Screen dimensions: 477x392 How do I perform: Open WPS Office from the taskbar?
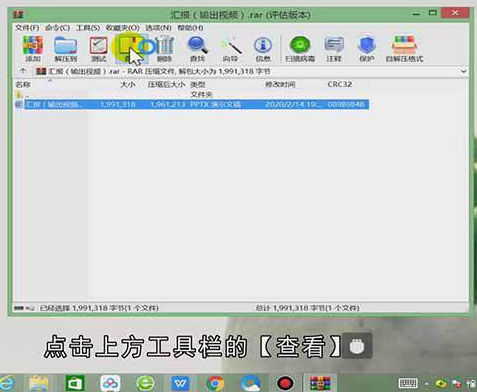(x=180, y=383)
